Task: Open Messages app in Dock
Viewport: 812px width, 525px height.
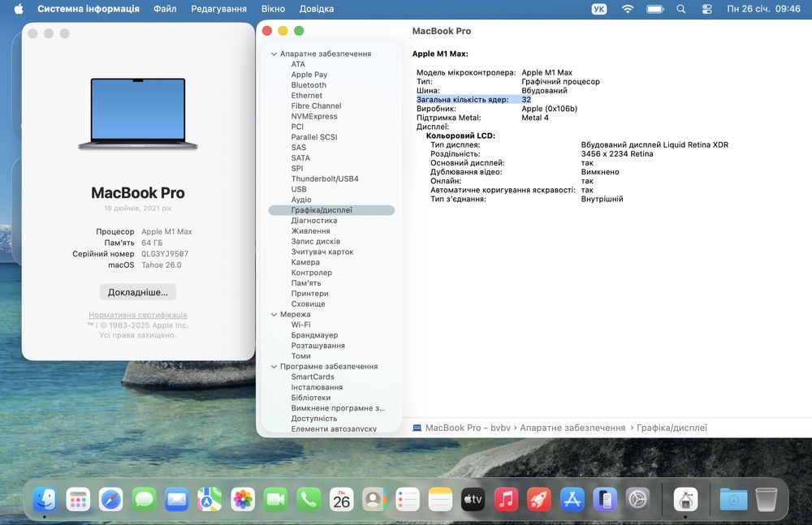Action: (144, 500)
